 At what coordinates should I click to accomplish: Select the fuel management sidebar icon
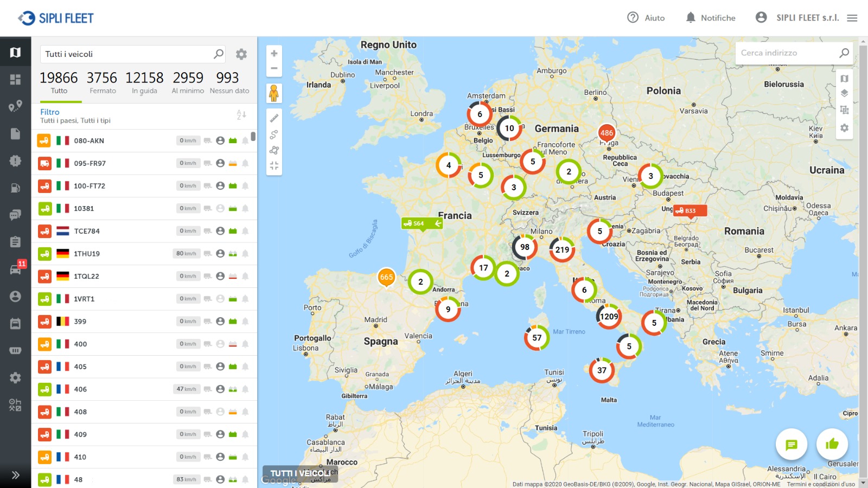click(16, 188)
